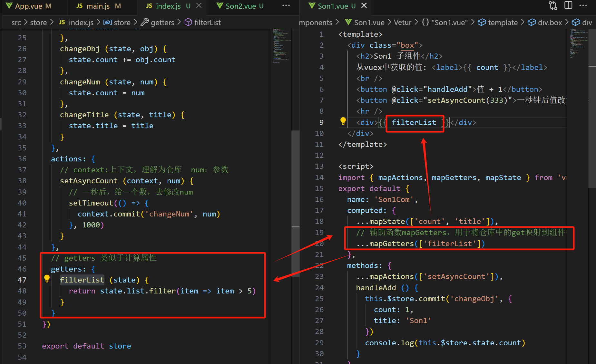
Task: Close the Son1.vue tab
Action: 364,6
